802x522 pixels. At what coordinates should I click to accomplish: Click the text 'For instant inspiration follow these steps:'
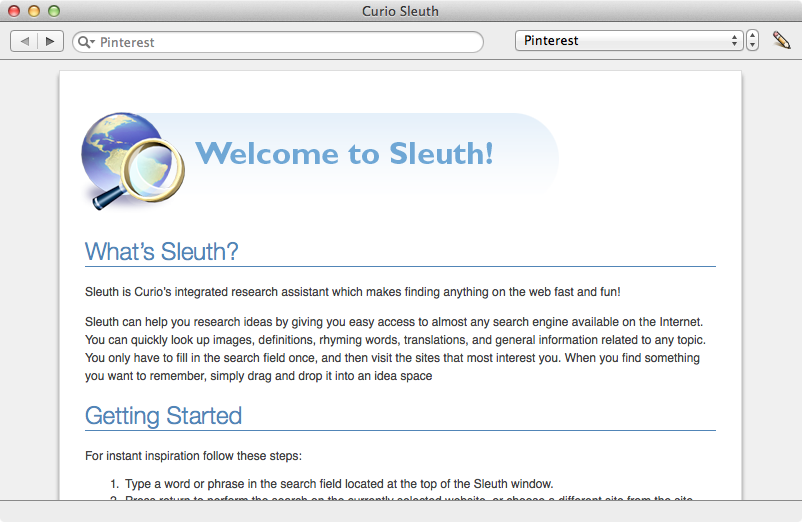193,456
